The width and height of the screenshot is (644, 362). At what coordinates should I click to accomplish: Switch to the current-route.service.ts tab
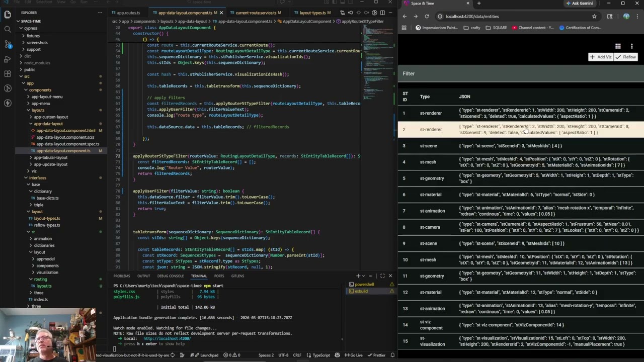(256, 13)
